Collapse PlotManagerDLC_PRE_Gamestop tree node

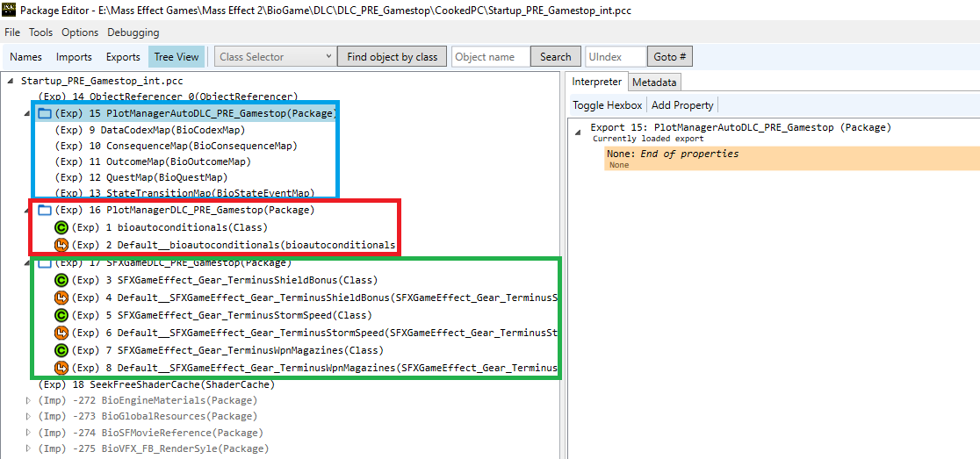(28, 211)
